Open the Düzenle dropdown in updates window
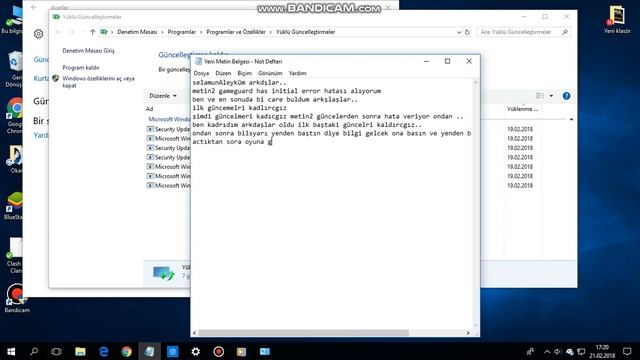Screen dimensions: 640x360 (163, 96)
